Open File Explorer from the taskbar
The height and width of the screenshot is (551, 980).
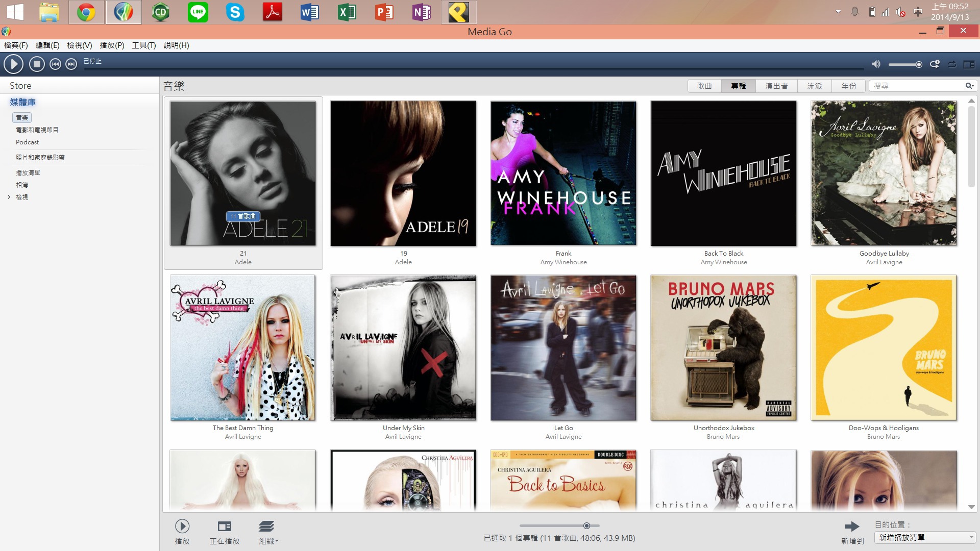pos(49,12)
